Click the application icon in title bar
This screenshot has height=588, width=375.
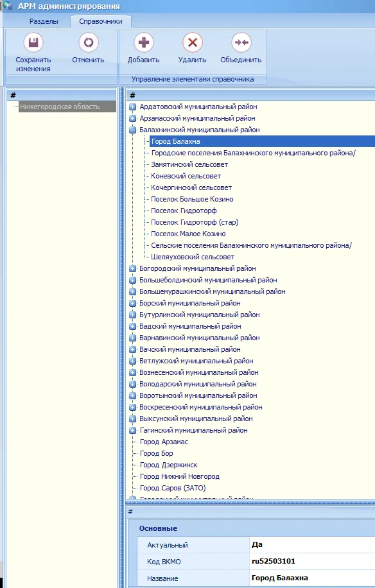[x=8, y=6]
